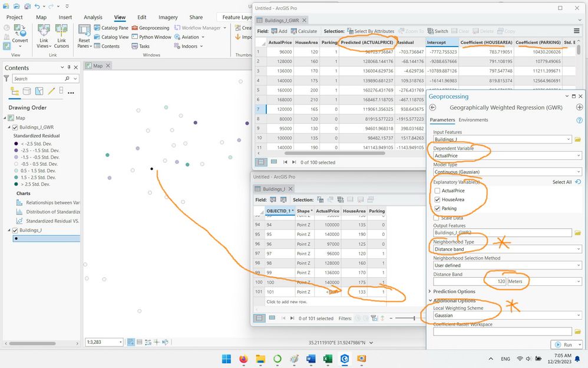The height and width of the screenshot is (368, 588).
Task: Open the Buildings_J_GWR table hamburger menu
Action: (x=577, y=31)
